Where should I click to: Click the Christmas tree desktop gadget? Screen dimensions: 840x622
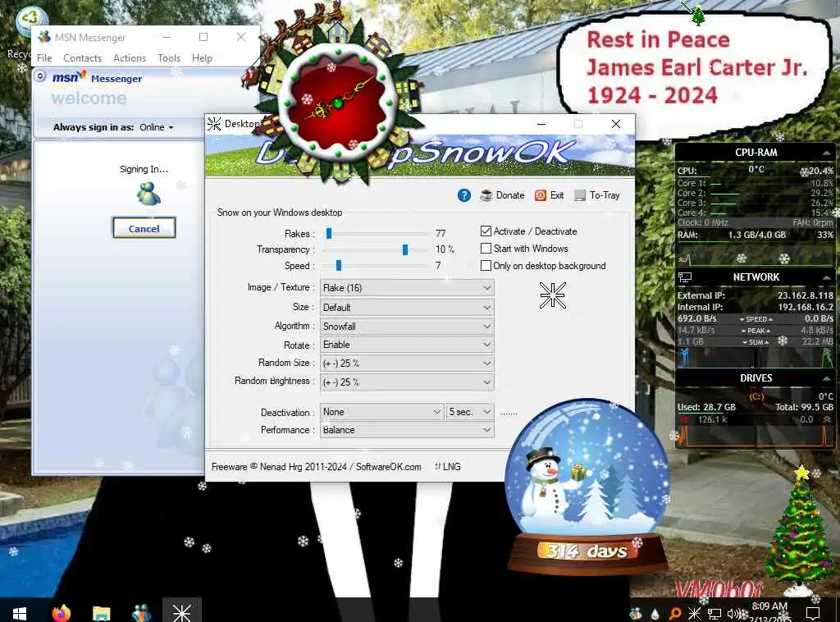point(799,531)
